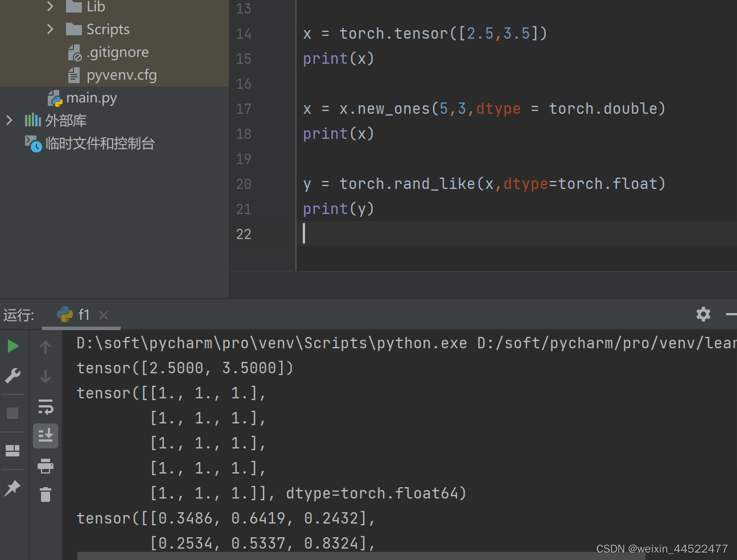Place cursor in torch.rand_like code line
The width and height of the screenshot is (737, 560).
coord(484,184)
